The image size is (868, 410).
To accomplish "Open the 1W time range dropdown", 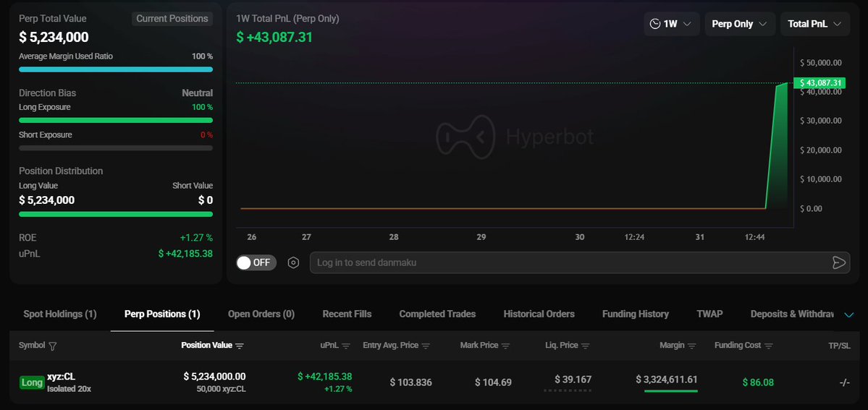I will [x=671, y=24].
